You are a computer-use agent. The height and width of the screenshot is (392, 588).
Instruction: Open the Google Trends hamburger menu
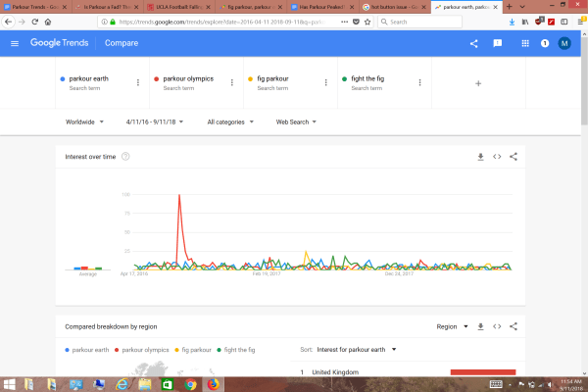(x=15, y=43)
